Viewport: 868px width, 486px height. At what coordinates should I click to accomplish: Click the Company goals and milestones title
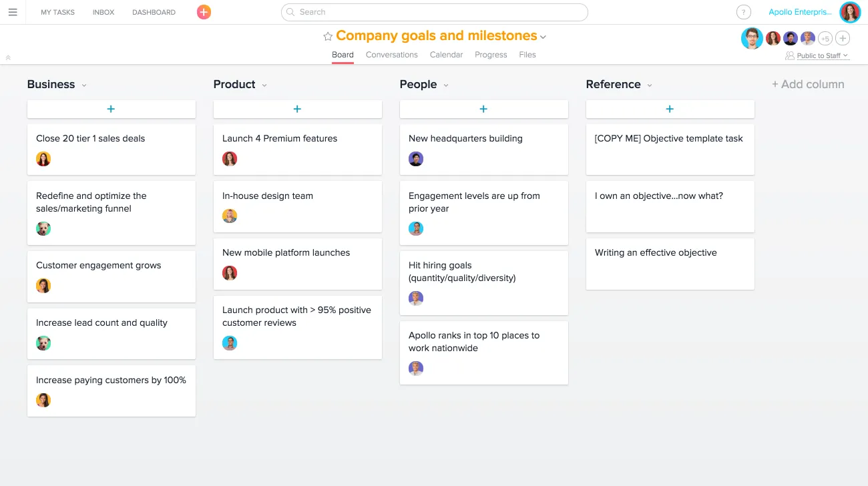click(x=437, y=36)
